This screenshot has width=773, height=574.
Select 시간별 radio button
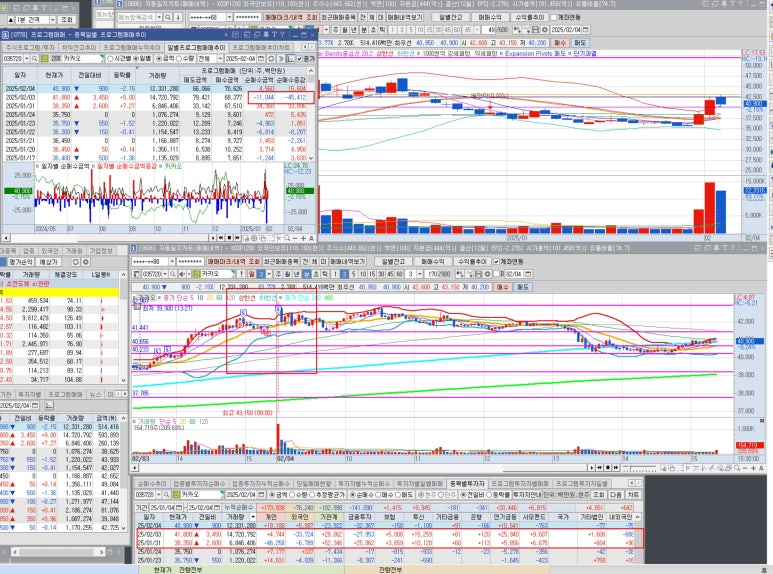click(x=119, y=58)
